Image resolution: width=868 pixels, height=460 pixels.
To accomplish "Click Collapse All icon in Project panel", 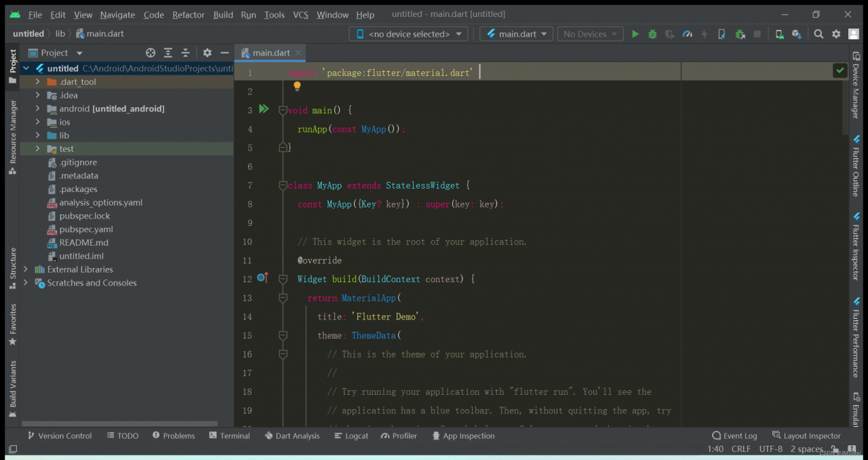I will (x=185, y=53).
